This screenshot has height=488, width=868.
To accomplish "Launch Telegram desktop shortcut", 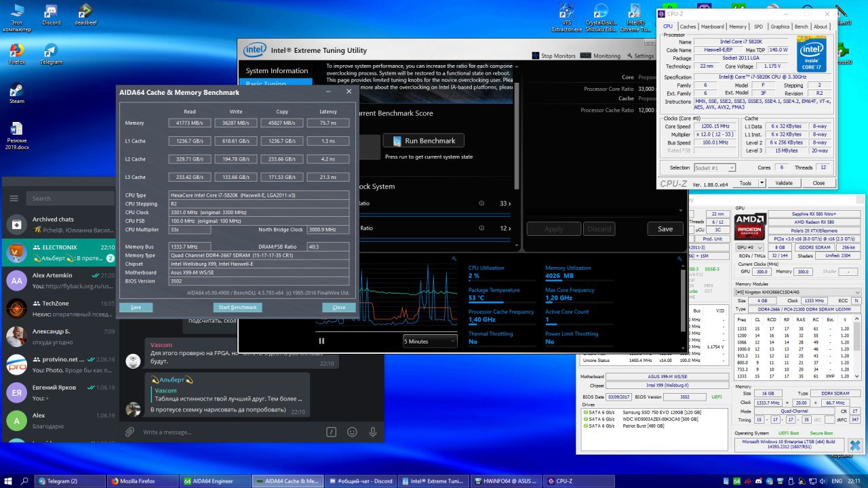I will coord(51,54).
